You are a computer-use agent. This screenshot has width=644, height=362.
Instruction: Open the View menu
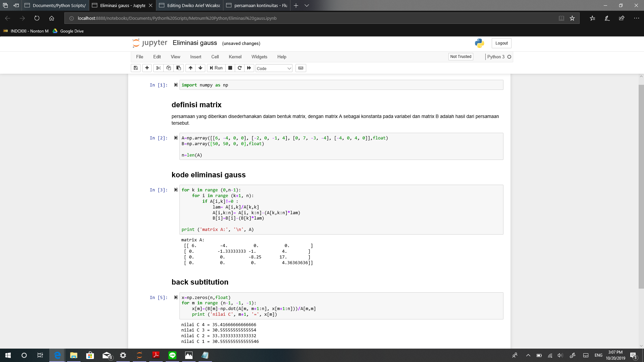click(175, 57)
